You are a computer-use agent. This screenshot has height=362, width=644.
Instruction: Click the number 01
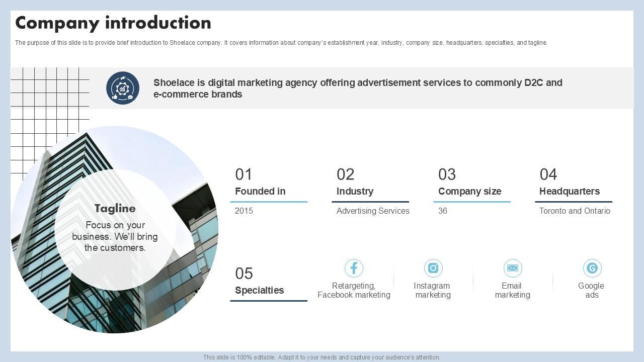pyautogui.click(x=244, y=174)
